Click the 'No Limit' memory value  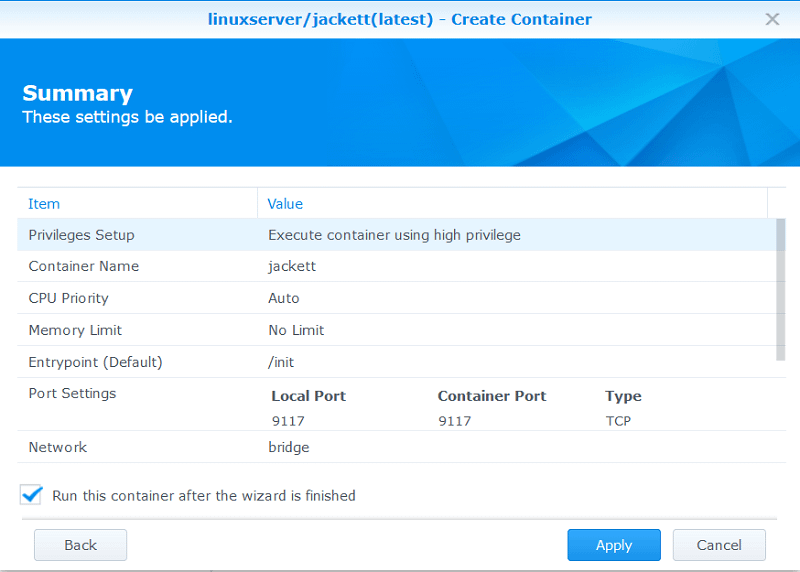pyautogui.click(x=296, y=330)
